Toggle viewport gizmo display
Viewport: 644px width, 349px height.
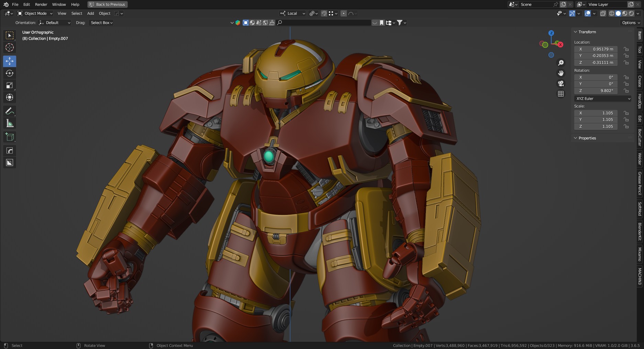click(572, 13)
